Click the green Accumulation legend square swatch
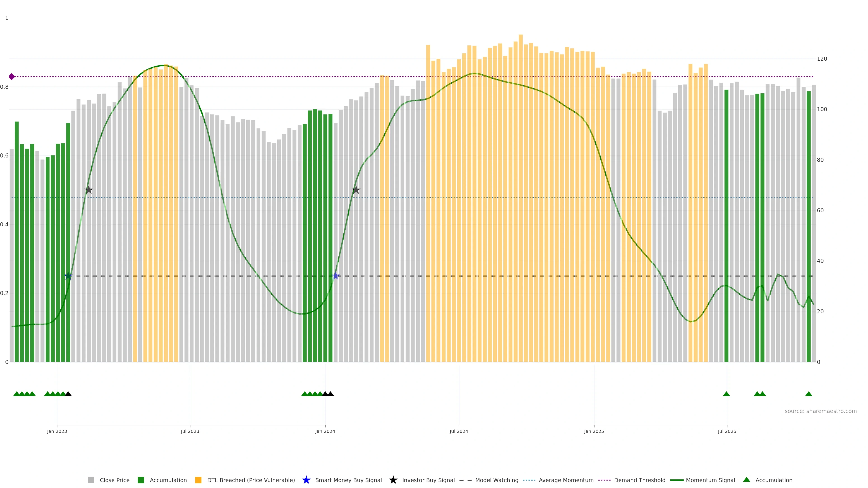This screenshot has height=488, width=868. point(141,480)
